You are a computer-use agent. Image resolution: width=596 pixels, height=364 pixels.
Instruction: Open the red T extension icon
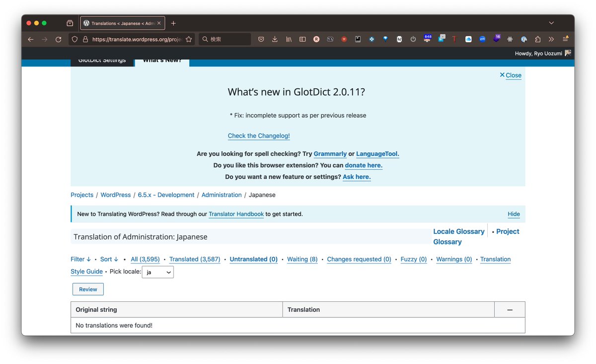[x=454, y=39]
